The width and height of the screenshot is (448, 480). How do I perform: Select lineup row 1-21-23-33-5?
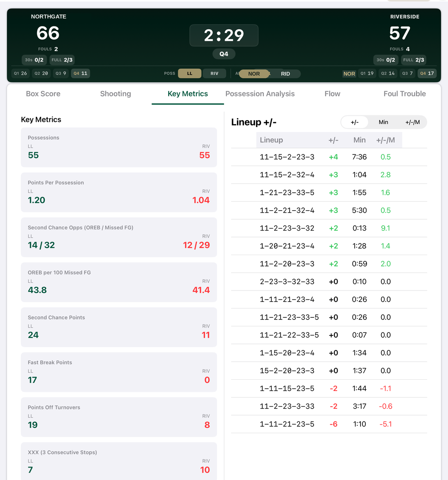click(329, 193)
